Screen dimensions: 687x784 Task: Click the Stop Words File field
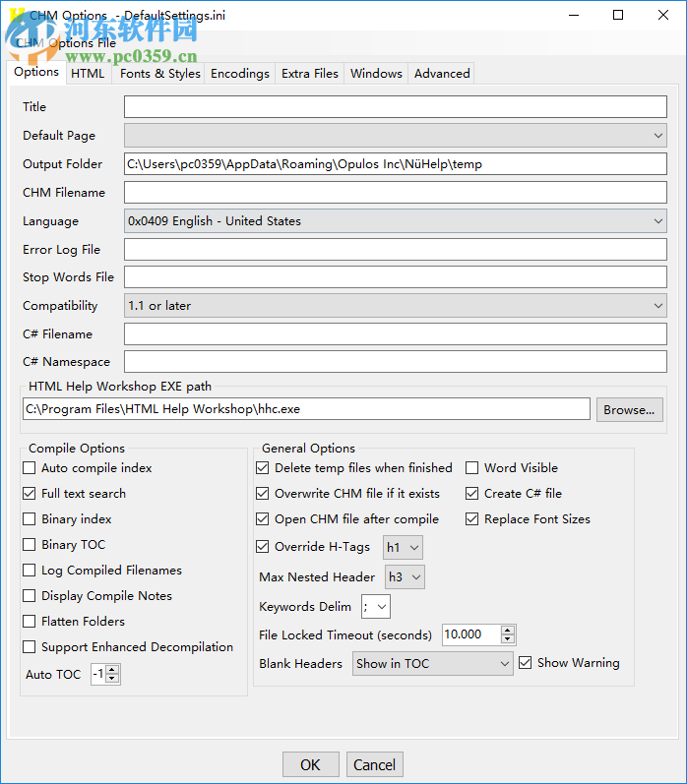[396, 277]
